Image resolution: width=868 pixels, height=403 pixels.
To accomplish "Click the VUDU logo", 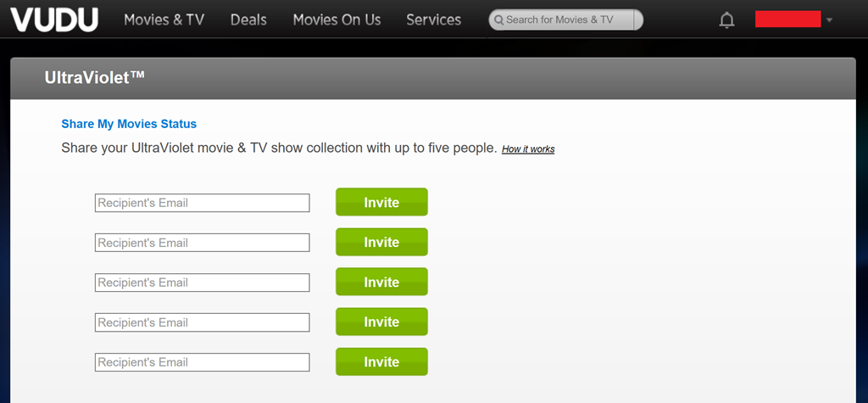I will [x=54, y=20].
